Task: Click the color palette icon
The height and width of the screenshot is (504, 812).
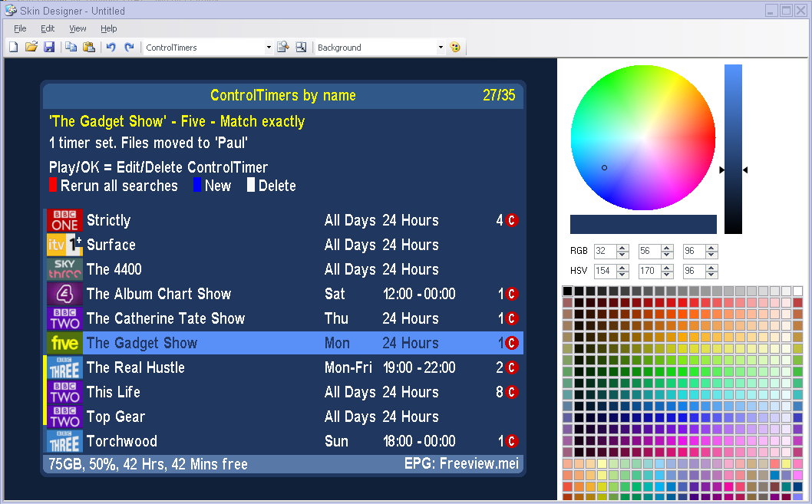Action: (x=455, y=47)
